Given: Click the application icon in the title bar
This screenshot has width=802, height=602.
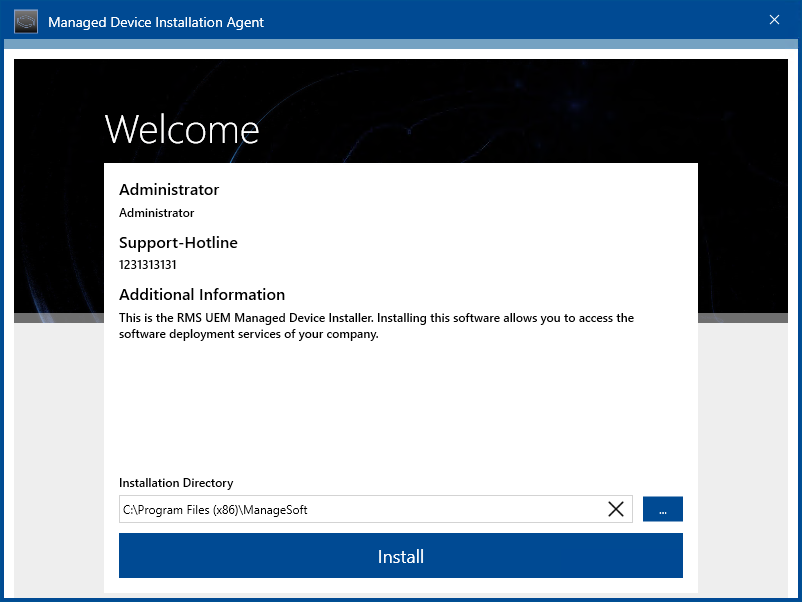Looking at the screenshot, I should pos(26,22).
